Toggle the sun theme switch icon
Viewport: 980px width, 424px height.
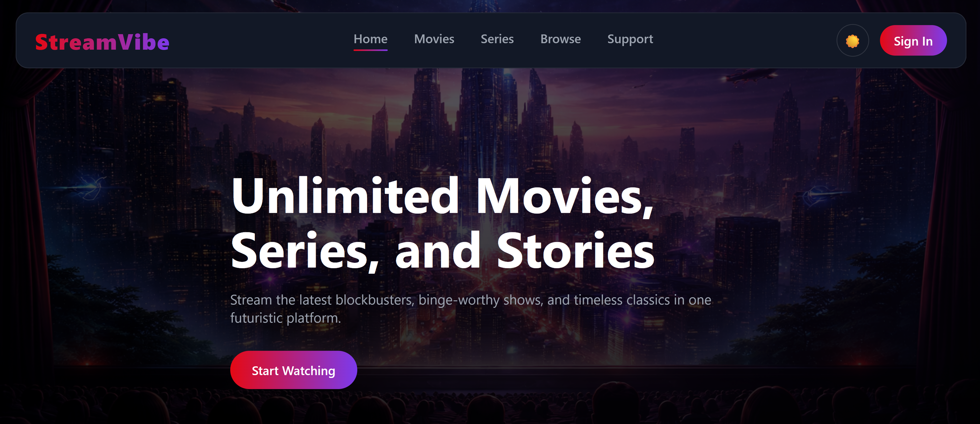(852, 41)
